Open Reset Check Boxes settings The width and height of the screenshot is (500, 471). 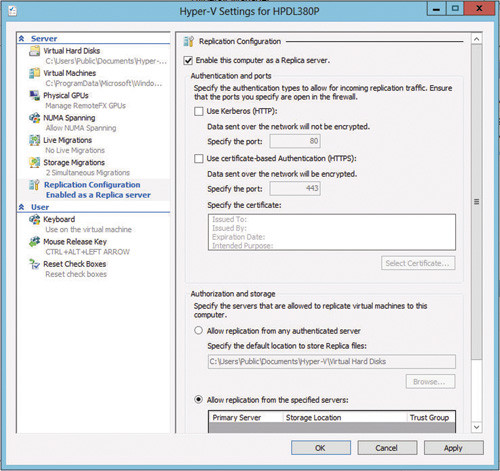point(75,264)
